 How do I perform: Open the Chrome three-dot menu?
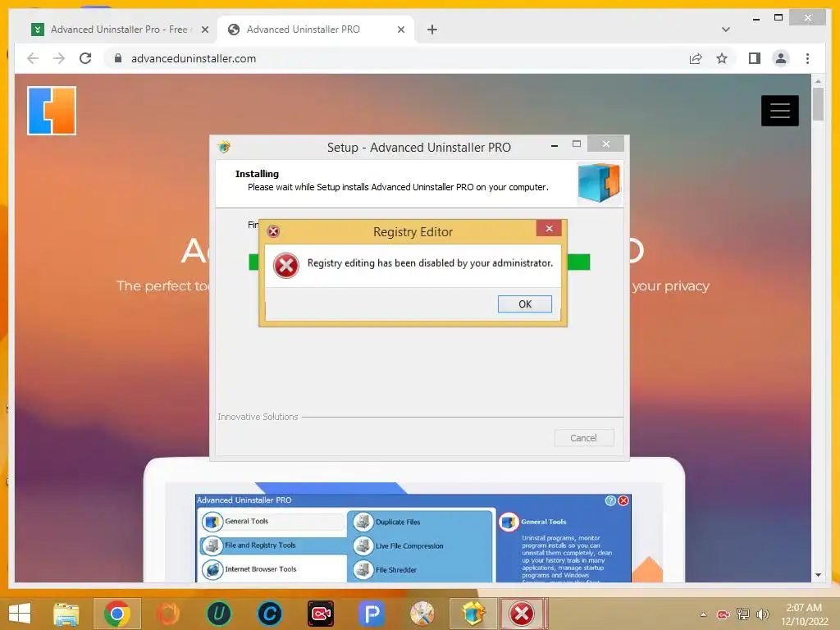click(807, 58)
